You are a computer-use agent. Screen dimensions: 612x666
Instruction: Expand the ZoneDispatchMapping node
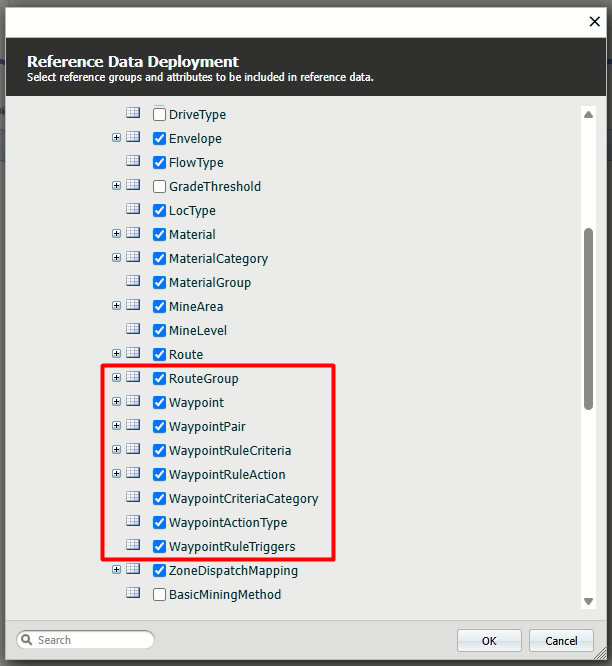tap(117, 570)
